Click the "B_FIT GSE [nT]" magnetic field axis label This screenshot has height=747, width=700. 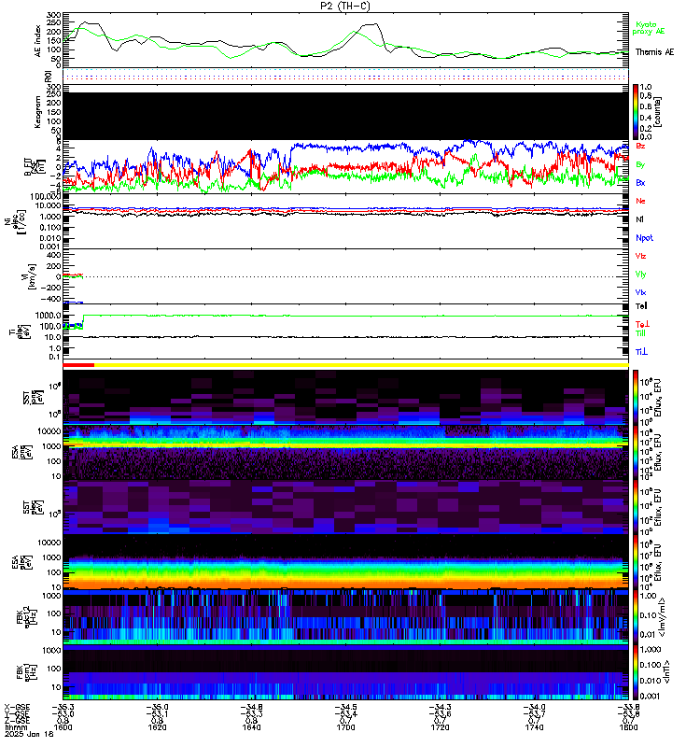(x=34, y=166)
